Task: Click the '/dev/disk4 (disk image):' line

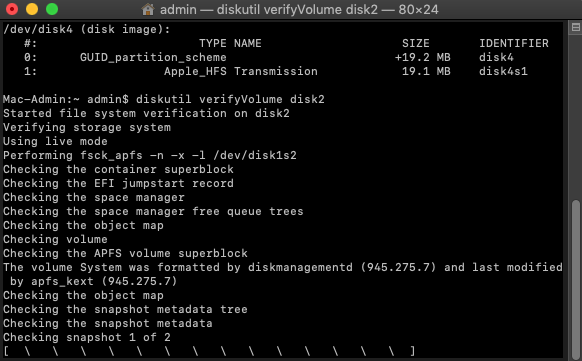Action: (86, 29)
